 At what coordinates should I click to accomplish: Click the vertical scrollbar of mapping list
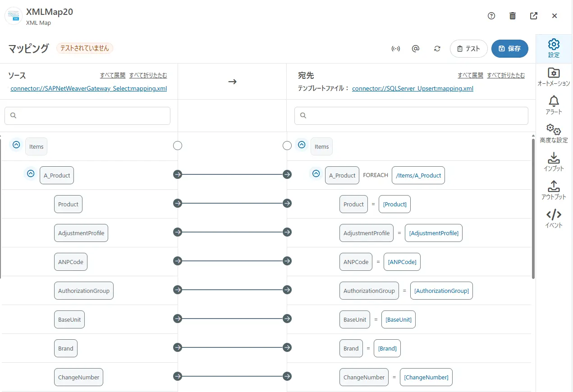point(533,207)
